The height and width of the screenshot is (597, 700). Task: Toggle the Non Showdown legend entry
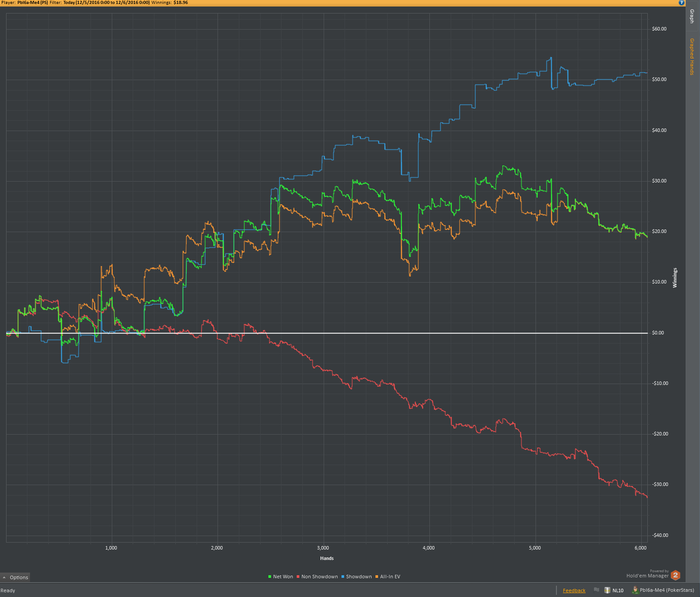[317, 576]
